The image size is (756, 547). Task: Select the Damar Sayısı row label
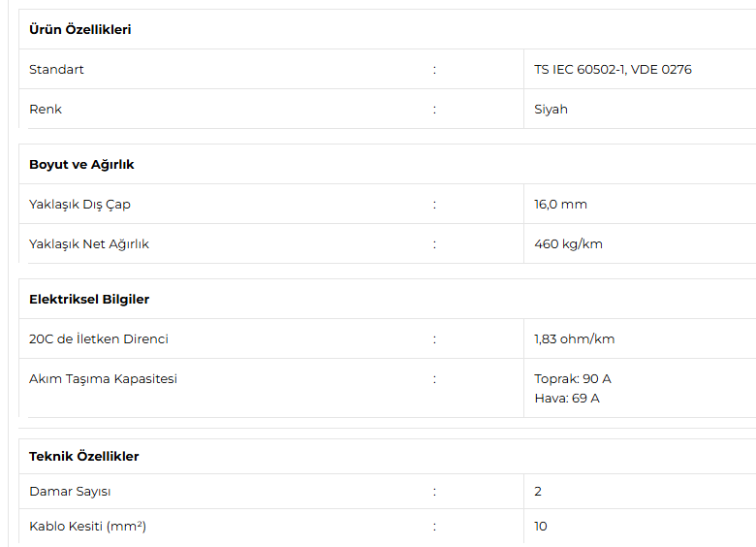pyautogui.click(x=70, y=492)
